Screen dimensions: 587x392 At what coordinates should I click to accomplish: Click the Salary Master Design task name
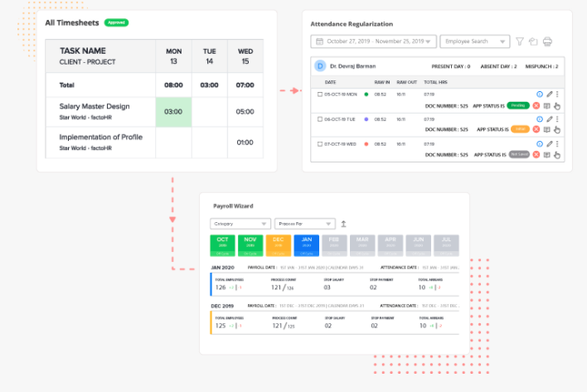[x=95, y=107]
